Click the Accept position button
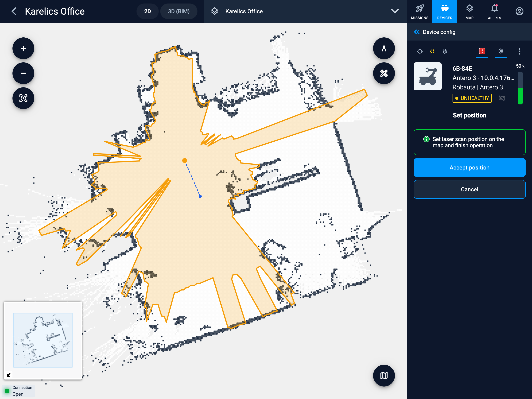The height and width of the screenshot is (399, 532). (x=469, y=168)
